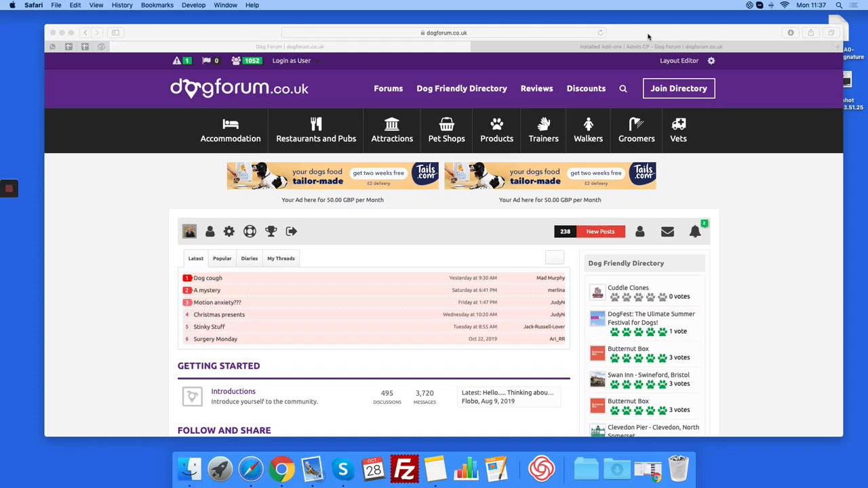Viewport: 868px width, 488px height.
Task: Click the reload button in Safari address bar
Action: [600, 33]
